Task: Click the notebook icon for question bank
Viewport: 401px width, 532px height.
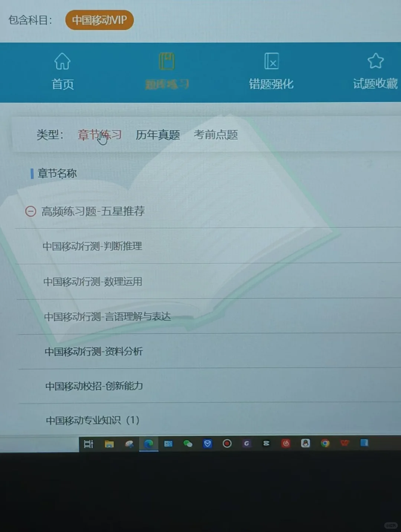Action: click(167, 61)
